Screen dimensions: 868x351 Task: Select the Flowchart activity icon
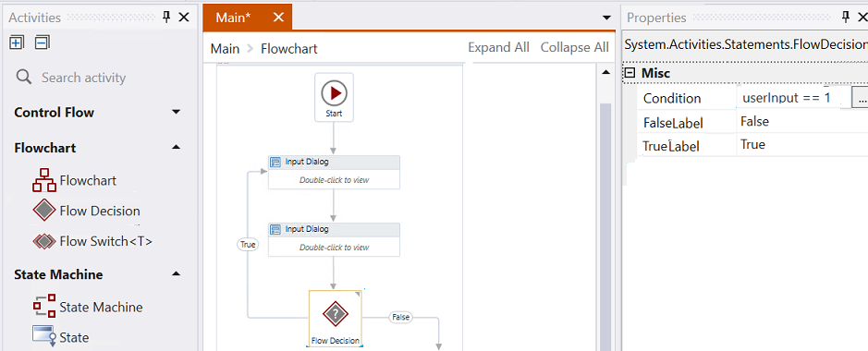[x=44, y=180]
